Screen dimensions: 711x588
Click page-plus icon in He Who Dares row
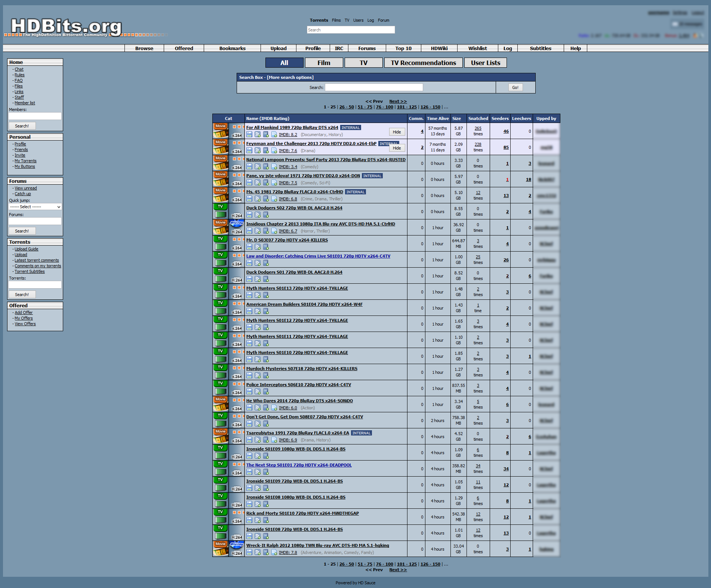[x=274, y=408]
